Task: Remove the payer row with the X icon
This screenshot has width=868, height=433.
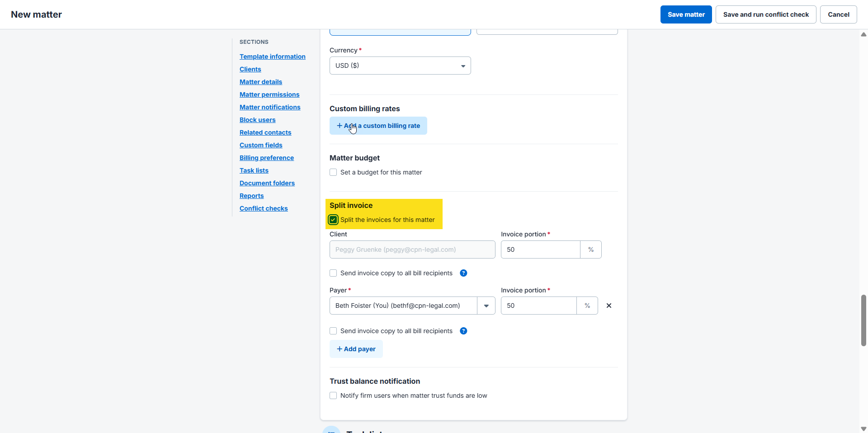Action: point(609,306)
